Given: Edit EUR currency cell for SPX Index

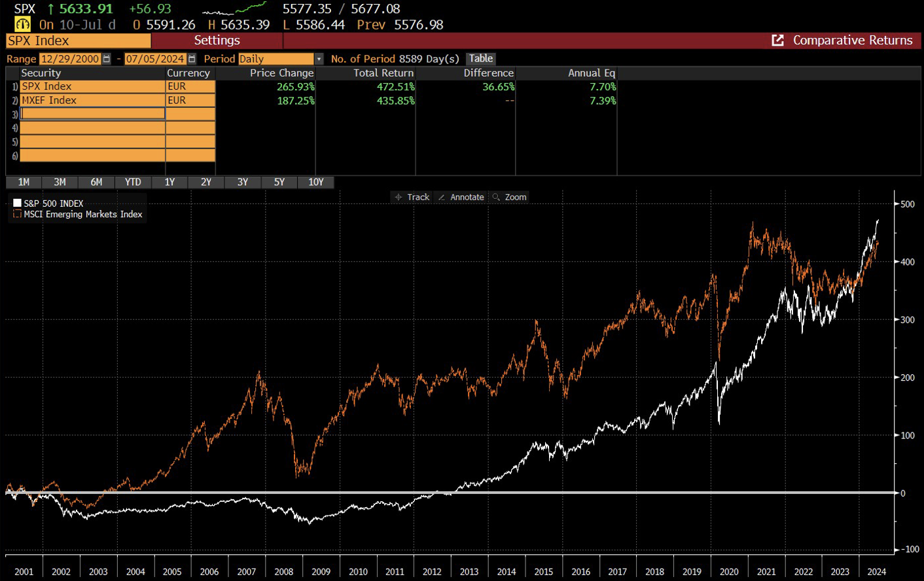Looking at the screenshot, I should tap(190, 86).
